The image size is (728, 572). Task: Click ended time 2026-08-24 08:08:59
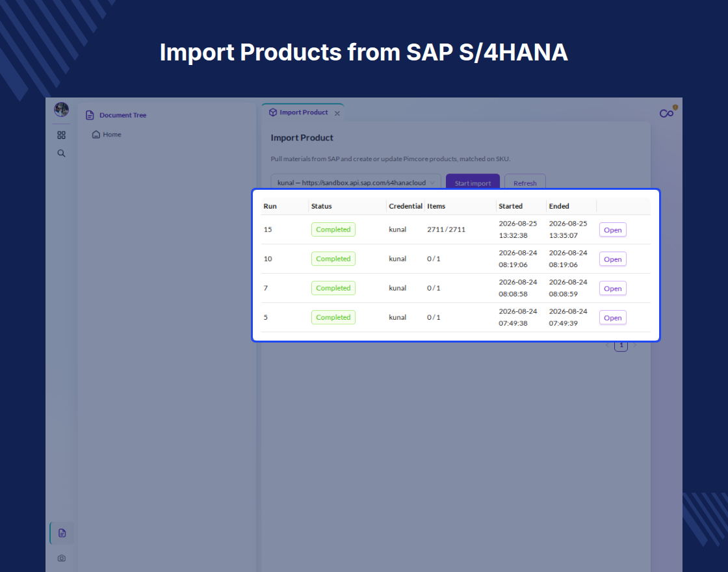pyautogui.click(x=568, y=288)
